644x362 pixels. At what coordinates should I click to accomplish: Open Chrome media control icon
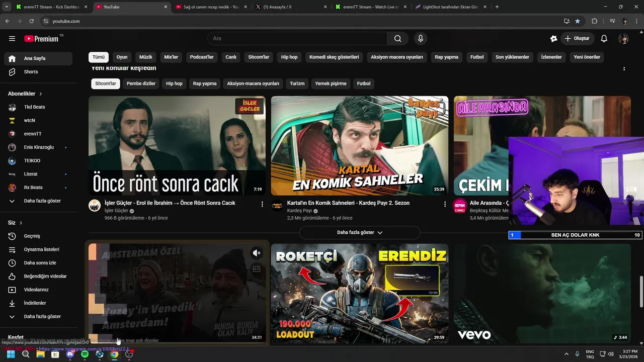(x=612, y=21)
